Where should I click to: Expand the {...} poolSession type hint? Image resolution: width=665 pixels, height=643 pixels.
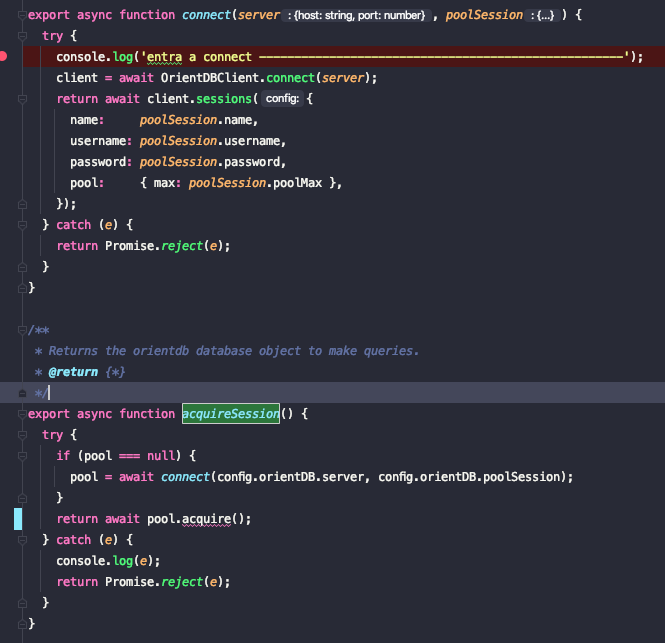click(542, 16)
